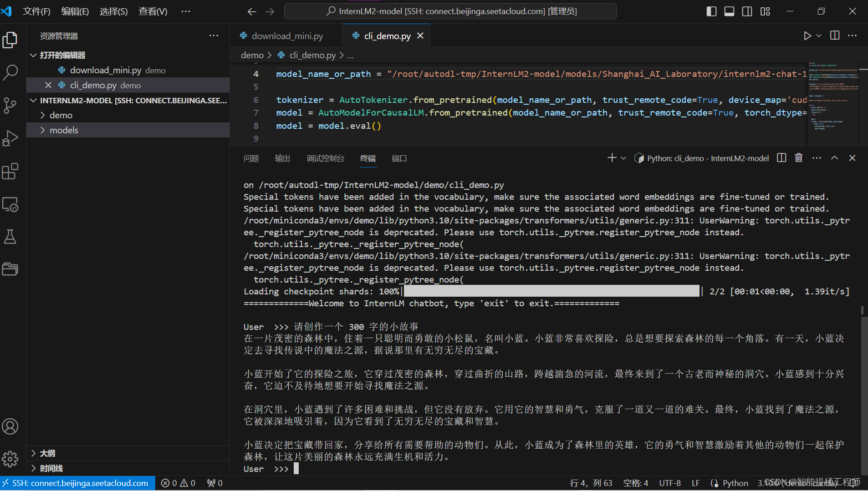Run Python file with play button
The width and height of the screenshot is (868, 491).
tap(807, 35)
